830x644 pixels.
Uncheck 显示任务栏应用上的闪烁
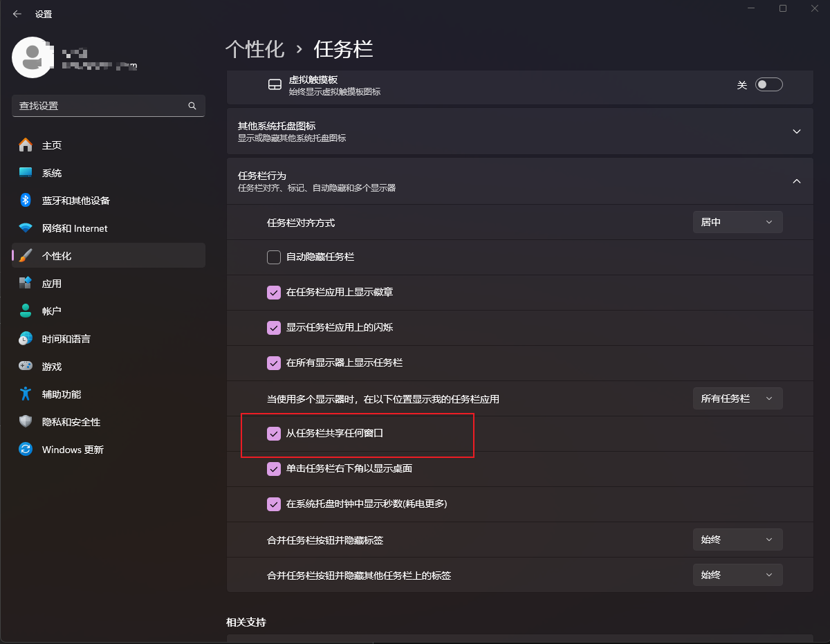click(x=274, y=328)
